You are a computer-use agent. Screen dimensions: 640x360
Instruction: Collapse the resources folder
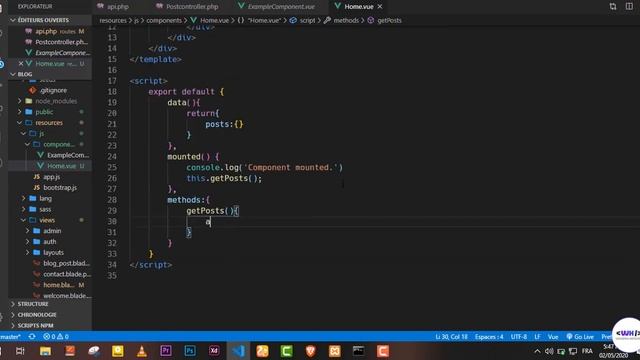point(49,122)
